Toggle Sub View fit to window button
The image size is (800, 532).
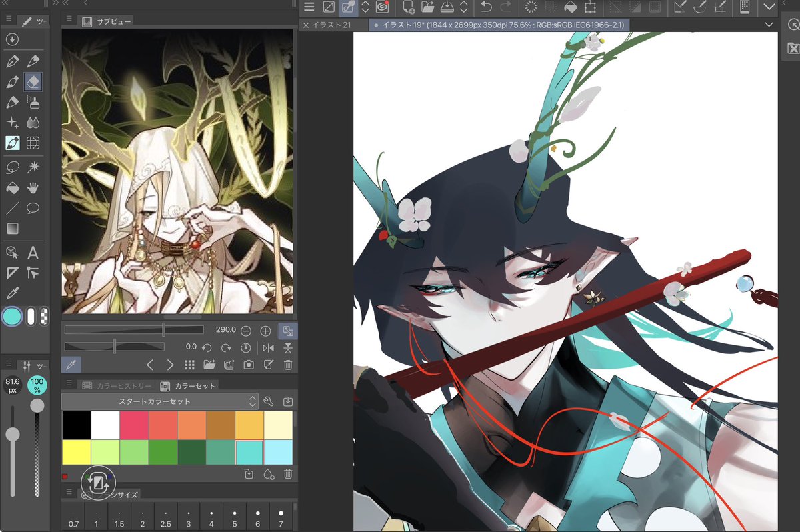288,330
